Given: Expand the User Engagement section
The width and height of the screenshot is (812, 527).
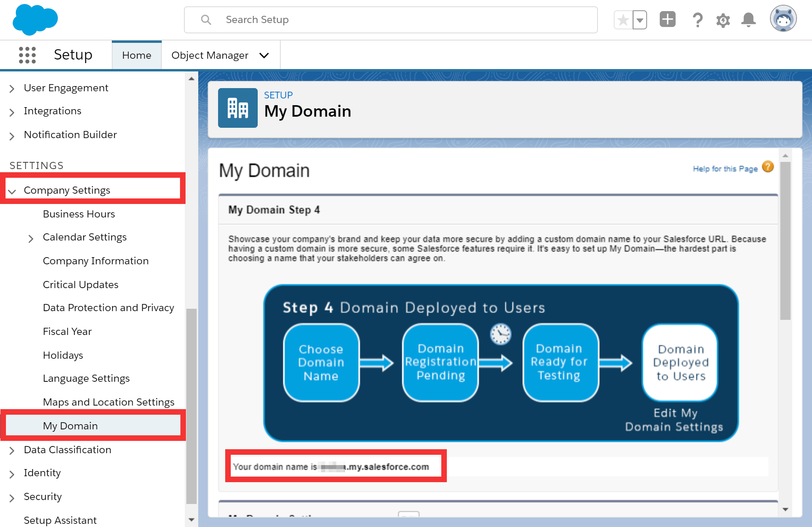Looking at the screenshot, I should click(12, 88).
